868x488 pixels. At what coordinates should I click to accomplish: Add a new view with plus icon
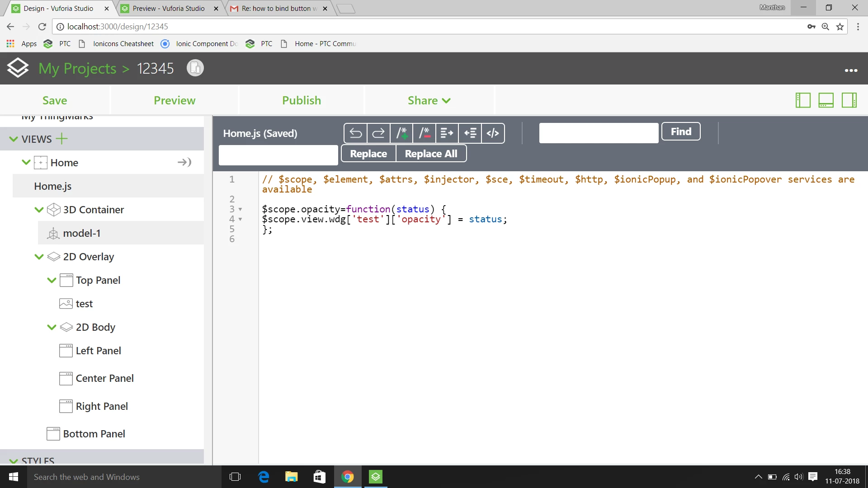pyautogui.click(x=61, y=139)
